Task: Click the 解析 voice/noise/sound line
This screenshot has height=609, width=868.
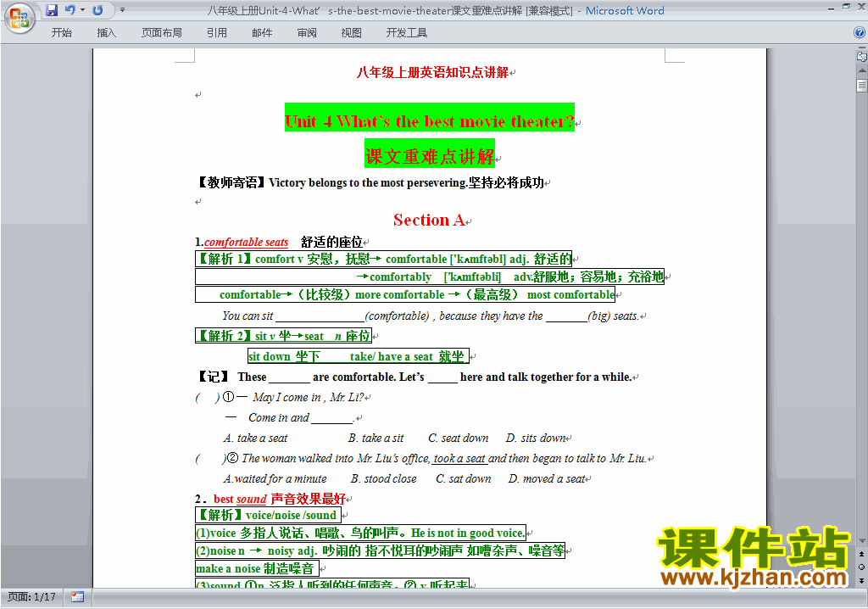Action: [269, 515]
